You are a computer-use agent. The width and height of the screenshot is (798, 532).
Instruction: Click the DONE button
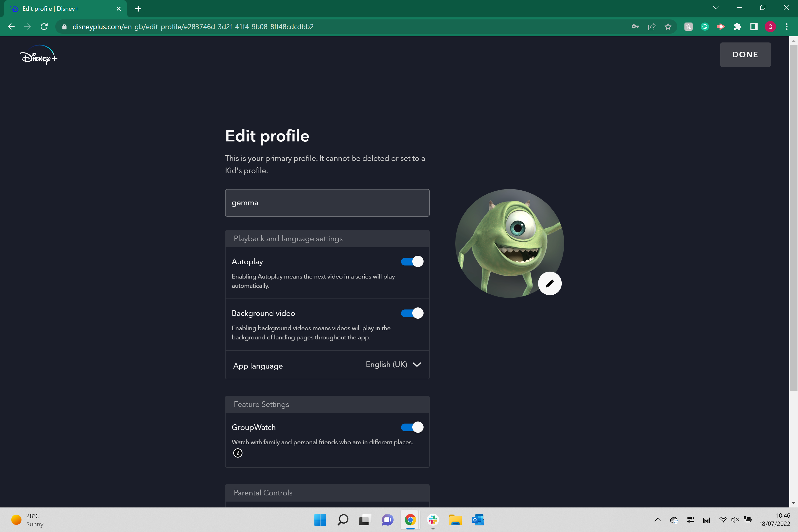click(x=745, y=55)
